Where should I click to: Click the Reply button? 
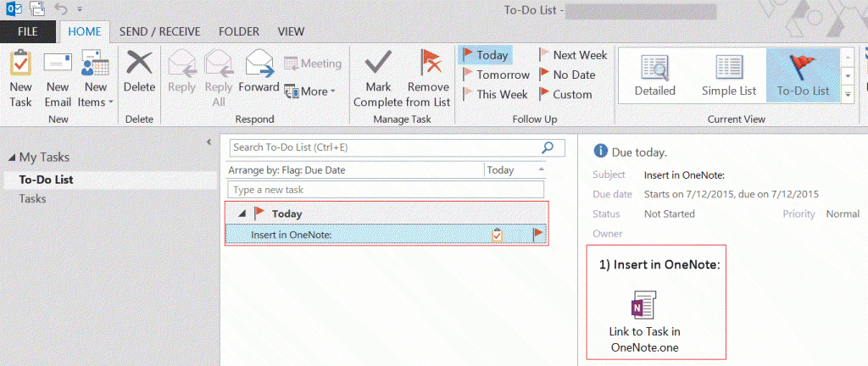(182, 72)
